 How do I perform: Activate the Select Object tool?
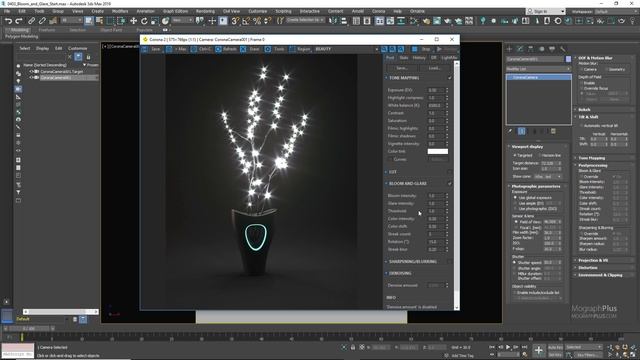pos(89,21)
